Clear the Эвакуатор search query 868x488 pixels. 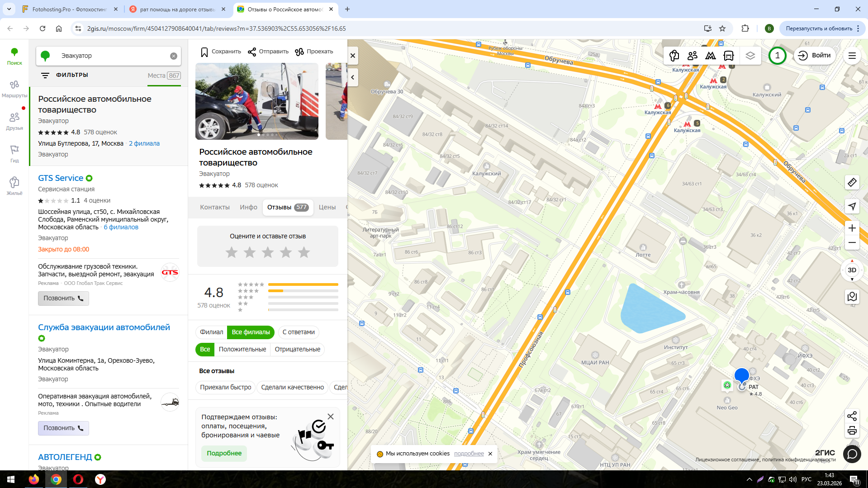[x=174, y=56]
